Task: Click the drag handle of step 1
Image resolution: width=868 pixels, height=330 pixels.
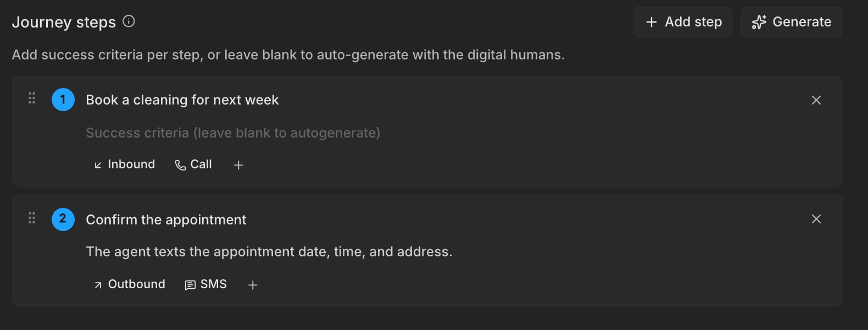Action: coord(32,98)
